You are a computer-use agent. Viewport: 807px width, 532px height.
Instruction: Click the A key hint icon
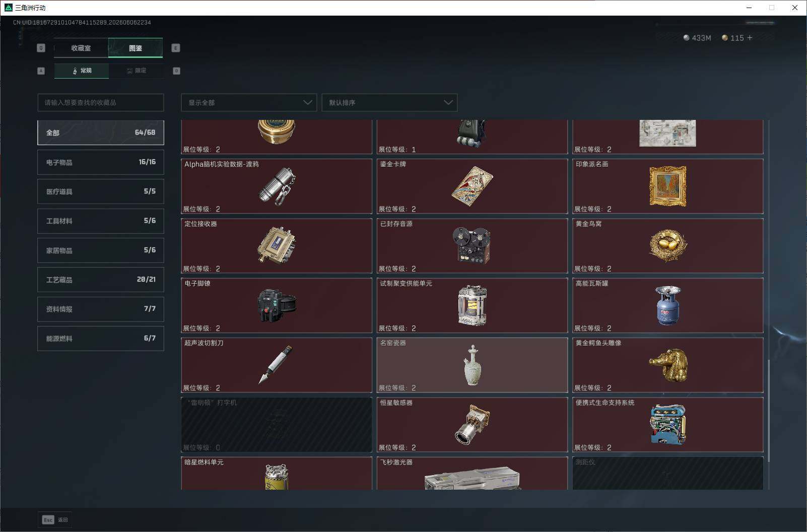pos(41,71)
